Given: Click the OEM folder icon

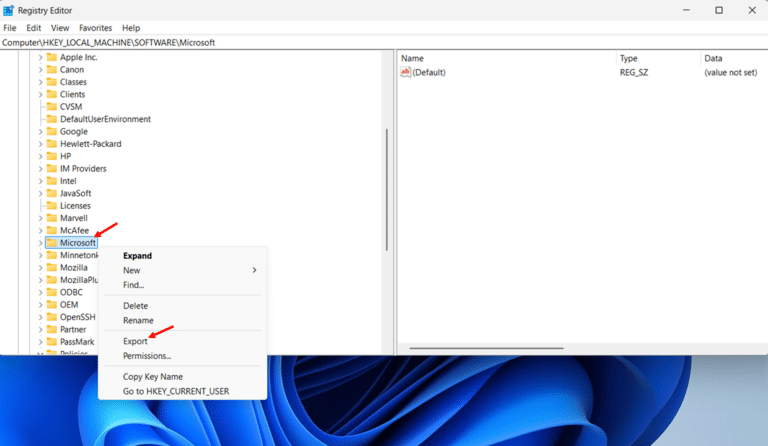Looking at the screenshot, I should (51, 305).
